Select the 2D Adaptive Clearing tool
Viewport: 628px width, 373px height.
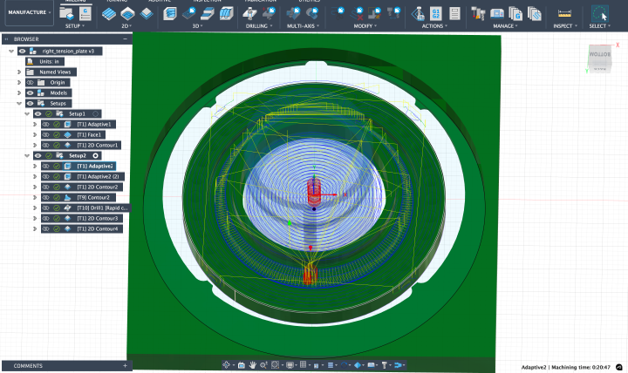pos(109,14)
